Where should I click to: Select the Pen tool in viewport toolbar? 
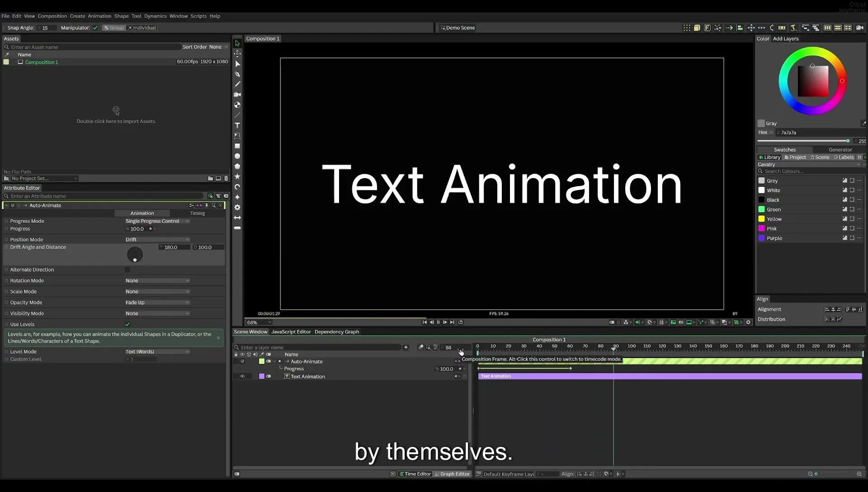coord(237,74)
